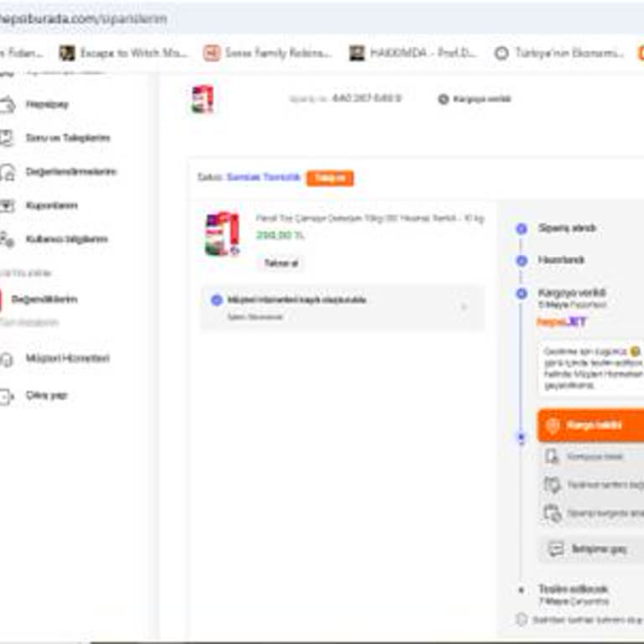
Task: Open Kuponlarım sidebar item
Action: [51, 205]
